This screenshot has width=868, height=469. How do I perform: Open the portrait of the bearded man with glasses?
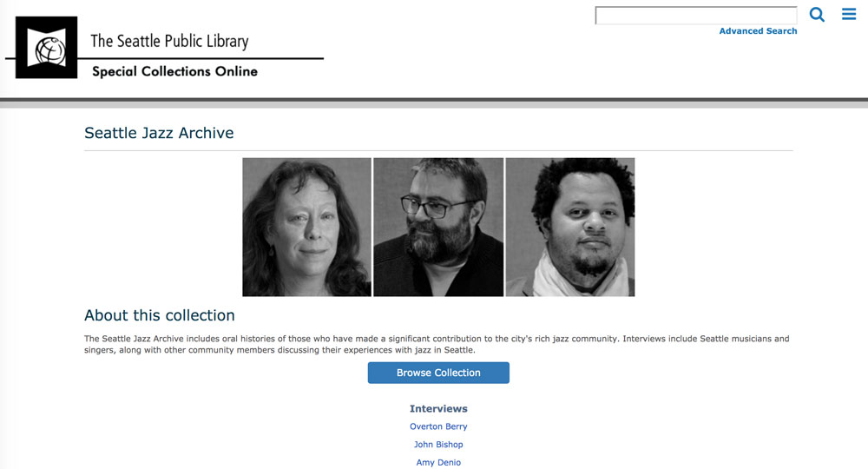point(438,227)
